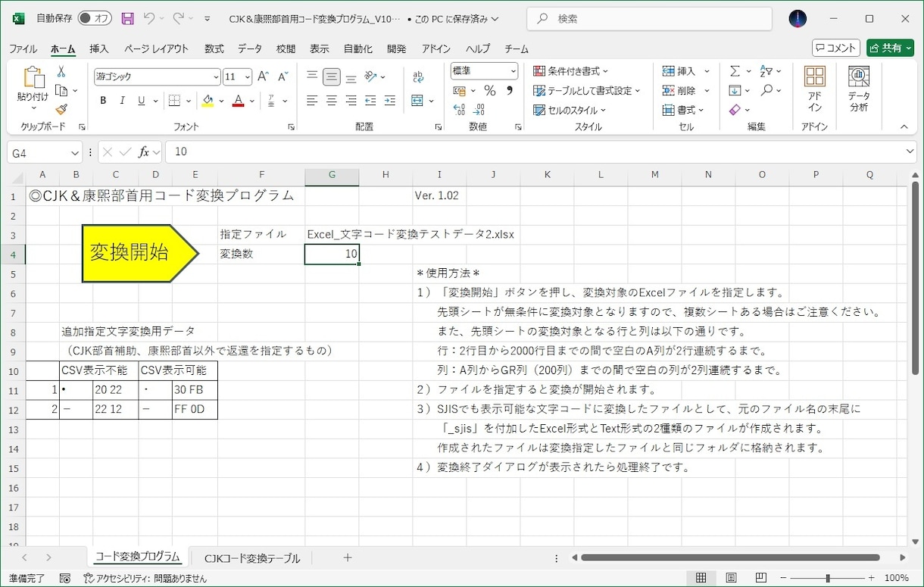The height and width of the screenshot is (587, 924).
Task: Collapse the ribbon with the chevron
Action: point(904,127)
